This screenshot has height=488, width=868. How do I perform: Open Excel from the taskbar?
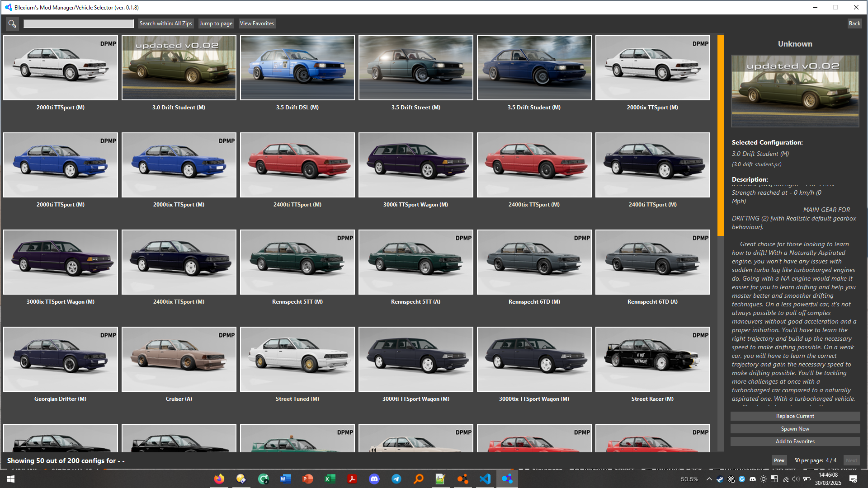(x=330, y=479)
